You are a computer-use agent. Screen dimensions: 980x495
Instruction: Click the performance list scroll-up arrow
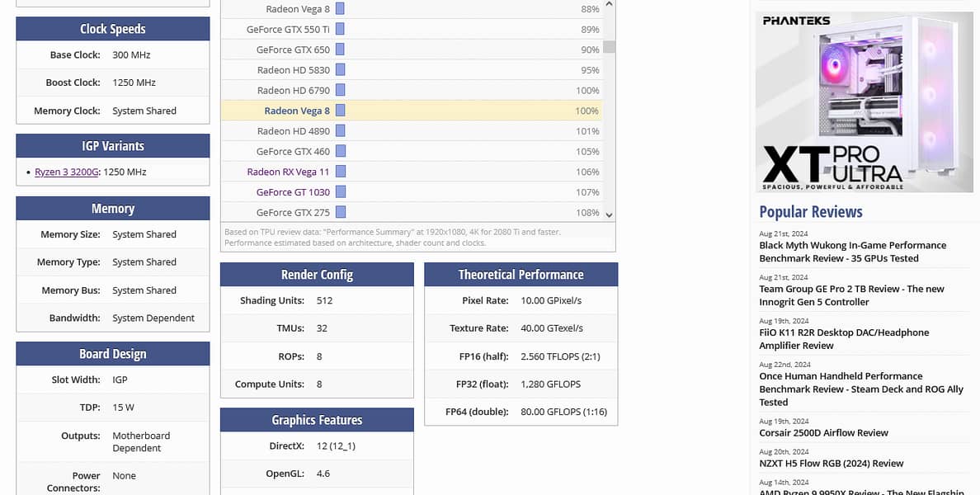tap(609, 5)
